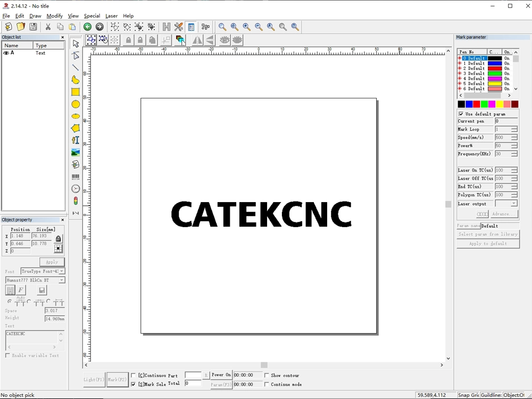Open the Laser menu

(x=111, y=15)
